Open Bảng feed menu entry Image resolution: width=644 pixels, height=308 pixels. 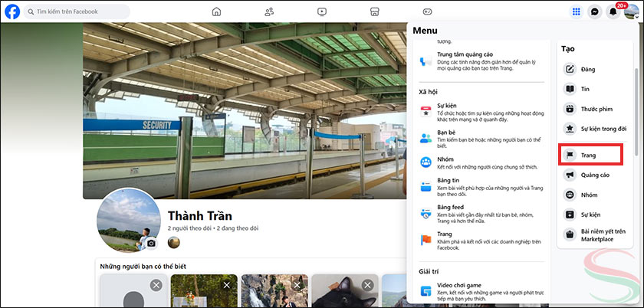[481, 214]
